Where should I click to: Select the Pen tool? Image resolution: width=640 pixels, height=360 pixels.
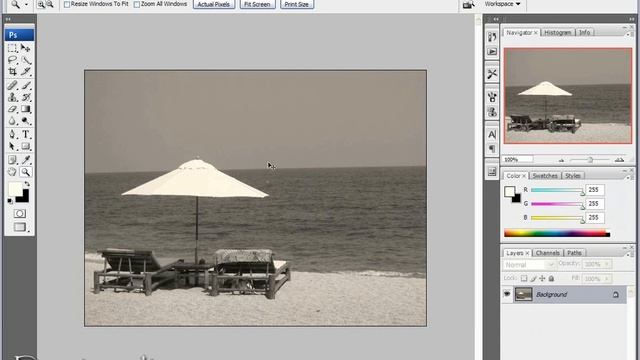pyautogui.click(x=12, y=134)
